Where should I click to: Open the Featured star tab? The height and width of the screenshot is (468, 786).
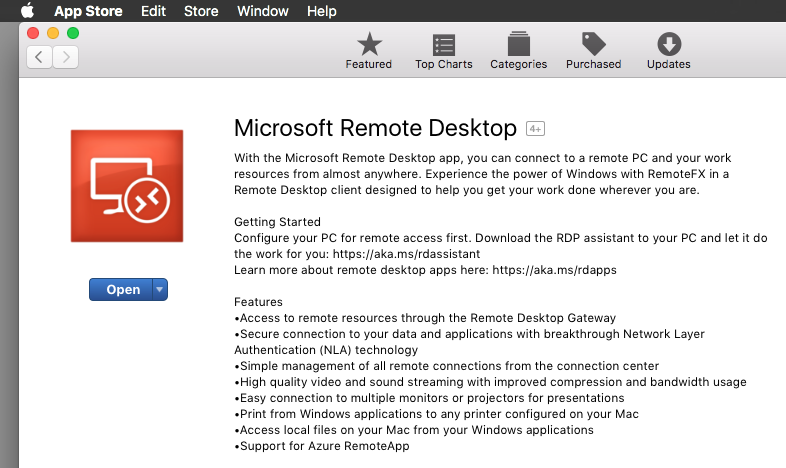click(x=368, y=51)
